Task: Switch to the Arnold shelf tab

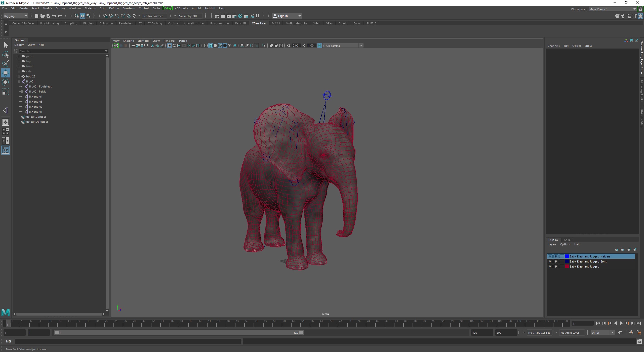Action: pos(343,23)
